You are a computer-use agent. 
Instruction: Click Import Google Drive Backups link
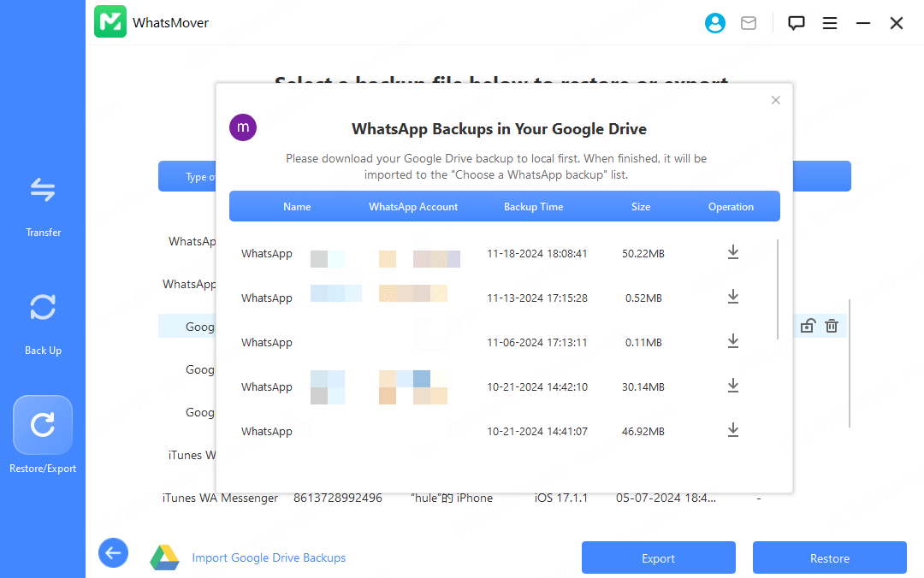click(269, 557)
